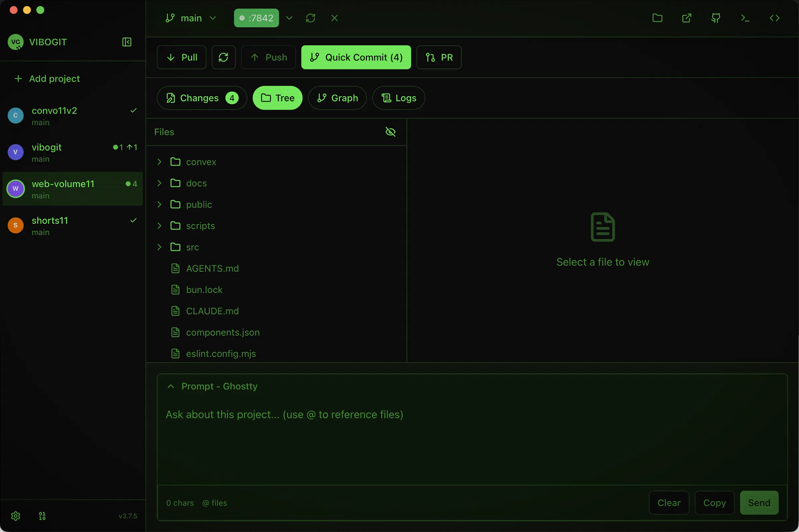The height and width of the screenshot is (532, 799).
Task: Switch to the Graph tab
Action: (337, 98)
